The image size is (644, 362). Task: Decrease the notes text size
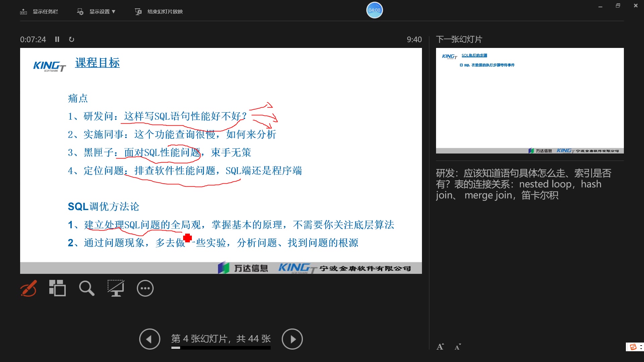click(x=458, y=347)
